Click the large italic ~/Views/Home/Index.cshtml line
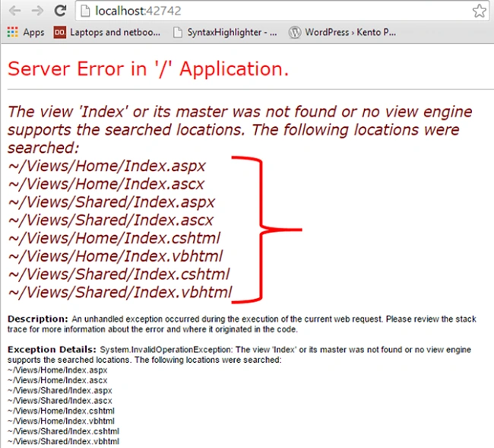 point(114,238)
